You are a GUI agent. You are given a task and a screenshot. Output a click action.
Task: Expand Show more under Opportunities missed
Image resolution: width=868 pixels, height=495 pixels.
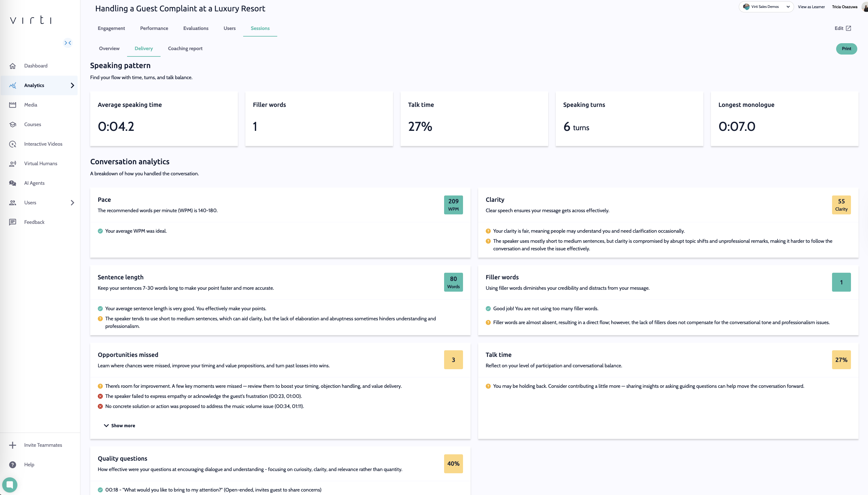coord(119,426)
